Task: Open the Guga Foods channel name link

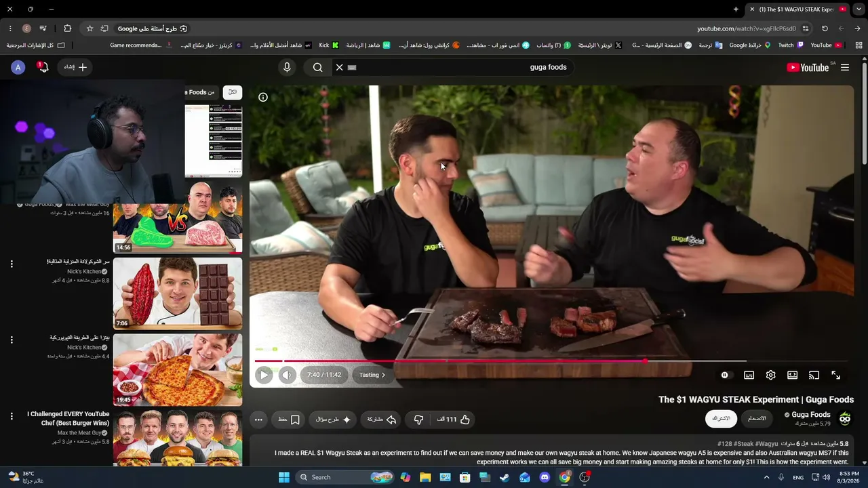Action: pyautogui.click(x=810, y=415)
